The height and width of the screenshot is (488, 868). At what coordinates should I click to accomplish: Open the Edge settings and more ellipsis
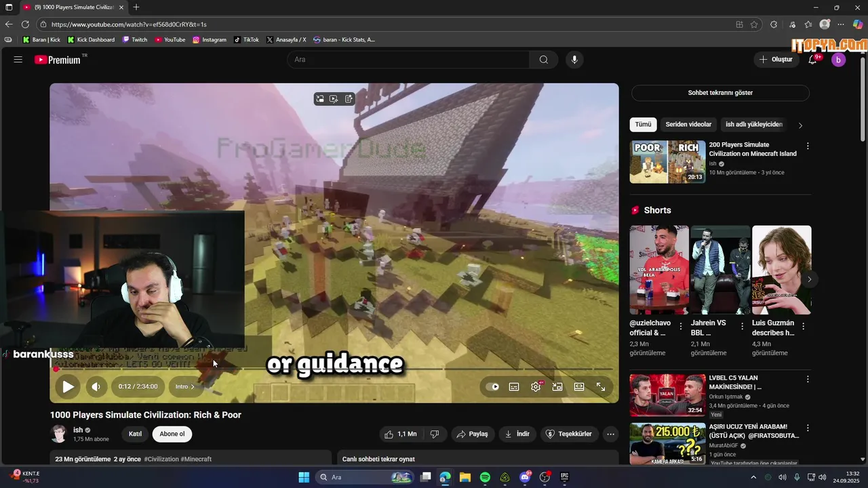tap(841, 24)
